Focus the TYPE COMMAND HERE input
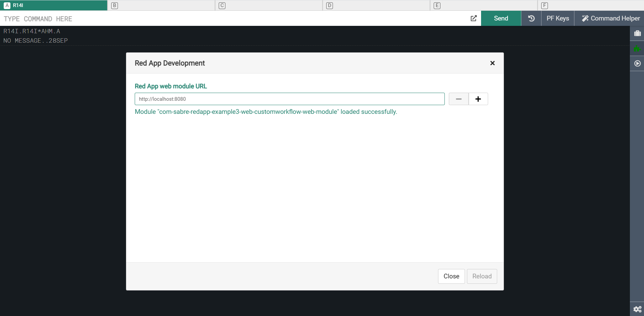This screenshot has width=644, height=316. 233,18
